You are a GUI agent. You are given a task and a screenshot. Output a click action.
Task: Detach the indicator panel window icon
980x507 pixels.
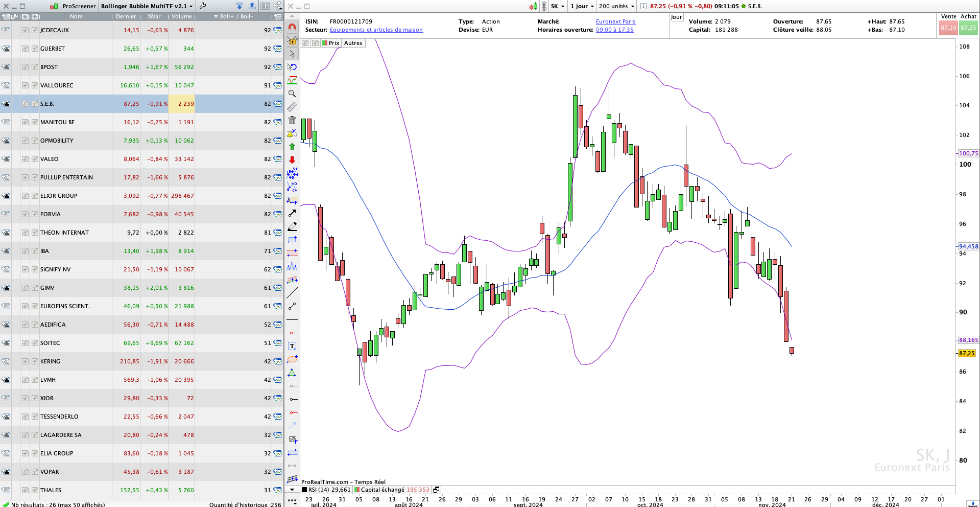click(436, 490)
